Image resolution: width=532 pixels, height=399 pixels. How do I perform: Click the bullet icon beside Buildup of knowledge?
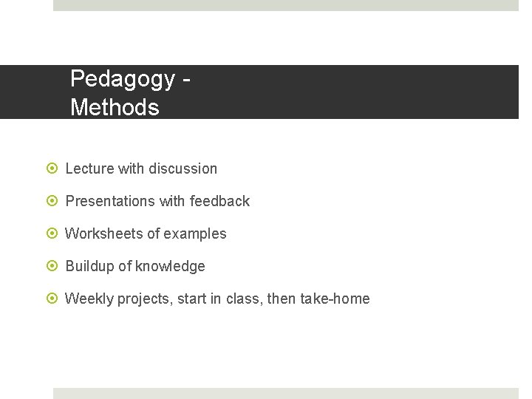tap(52, 266)
